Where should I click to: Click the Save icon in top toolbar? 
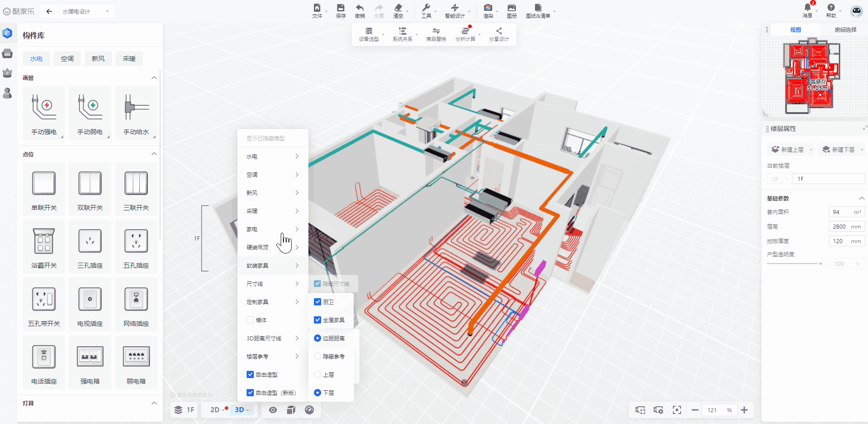[340, 10]
